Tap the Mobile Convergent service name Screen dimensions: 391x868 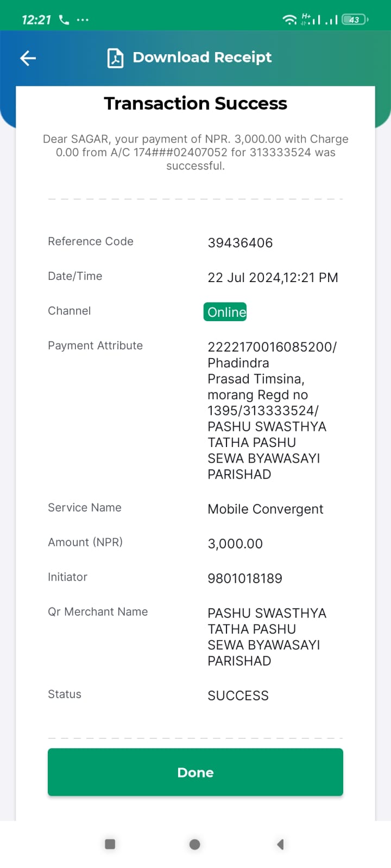[266, 509]
